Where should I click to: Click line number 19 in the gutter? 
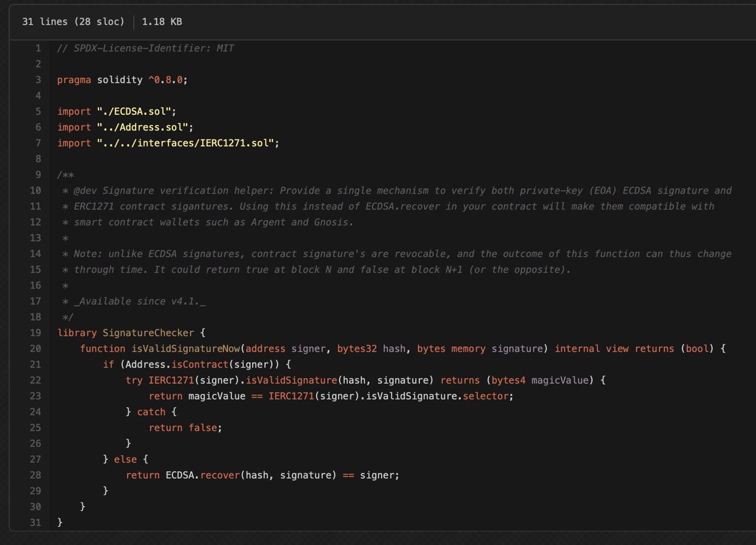coord(35,333)
